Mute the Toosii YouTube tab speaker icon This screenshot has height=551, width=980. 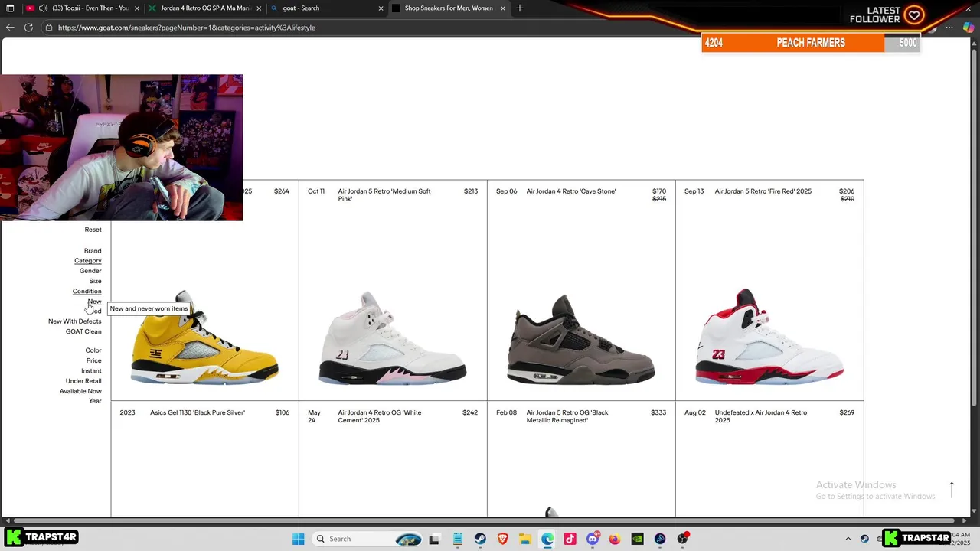43,8
